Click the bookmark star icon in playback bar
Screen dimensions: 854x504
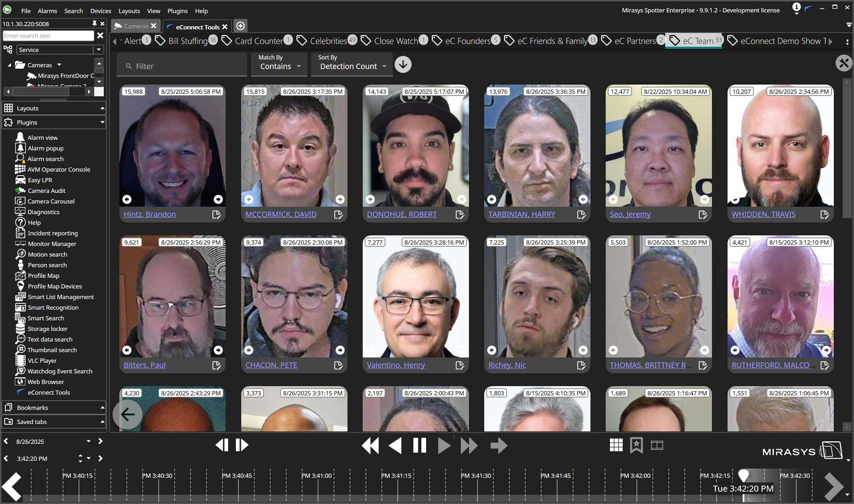point(636,445)
